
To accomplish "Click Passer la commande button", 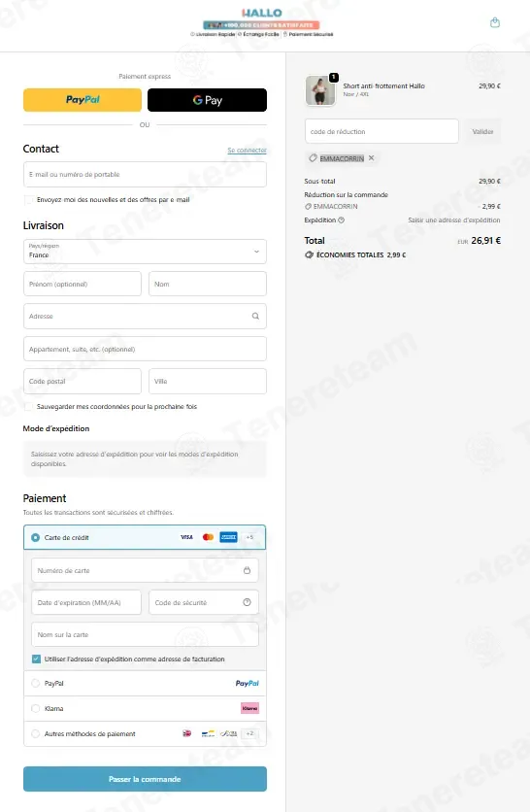I will pos(145,779).
